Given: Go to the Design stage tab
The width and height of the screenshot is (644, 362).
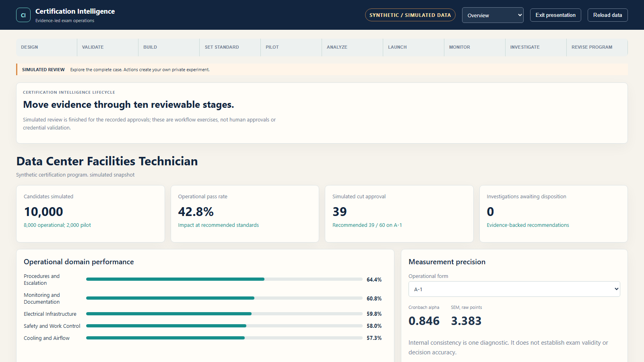Looking at the screenshot, I should pyautogui.click(x=47, y=47).
